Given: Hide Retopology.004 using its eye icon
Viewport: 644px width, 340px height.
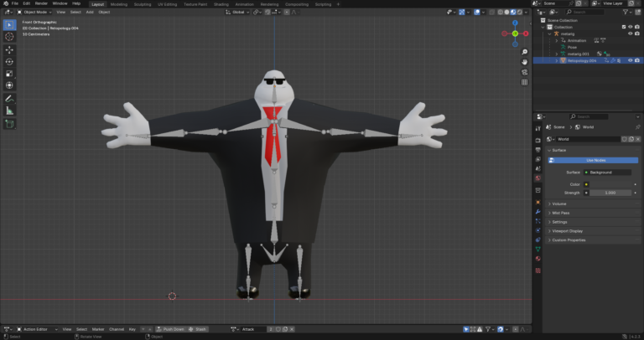Looking at the screenshot, I should coord(630,60).
